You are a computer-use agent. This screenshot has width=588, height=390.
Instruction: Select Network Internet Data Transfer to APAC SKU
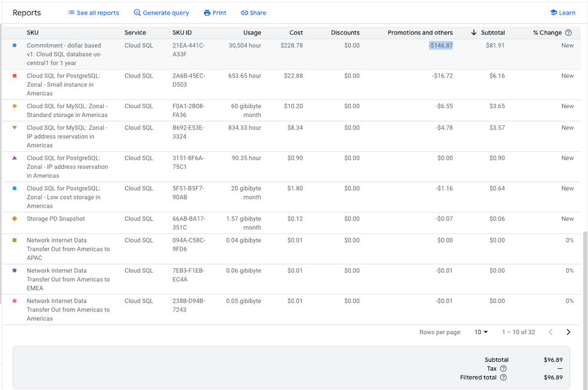point(68,249)
